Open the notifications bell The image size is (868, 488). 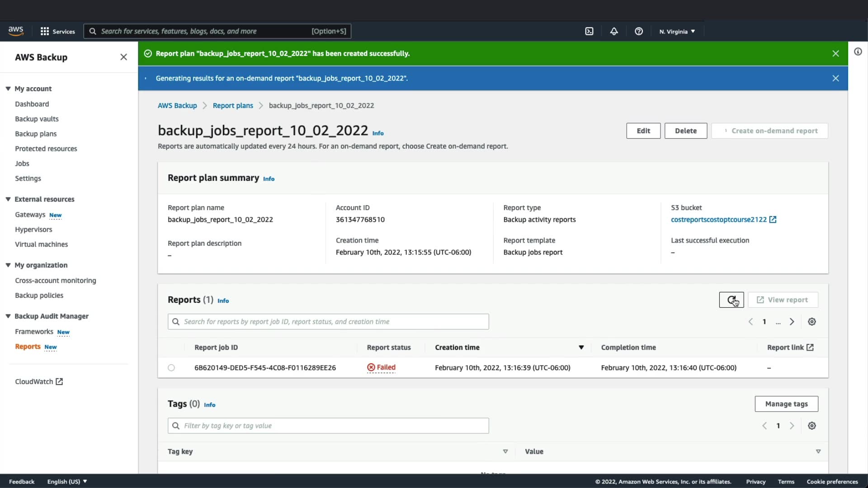pyautogui.click(x=614, y=31)
